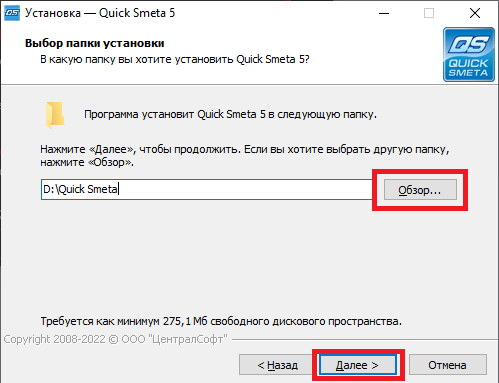Go back with the Назад button
499x383 pixels.
277,365
